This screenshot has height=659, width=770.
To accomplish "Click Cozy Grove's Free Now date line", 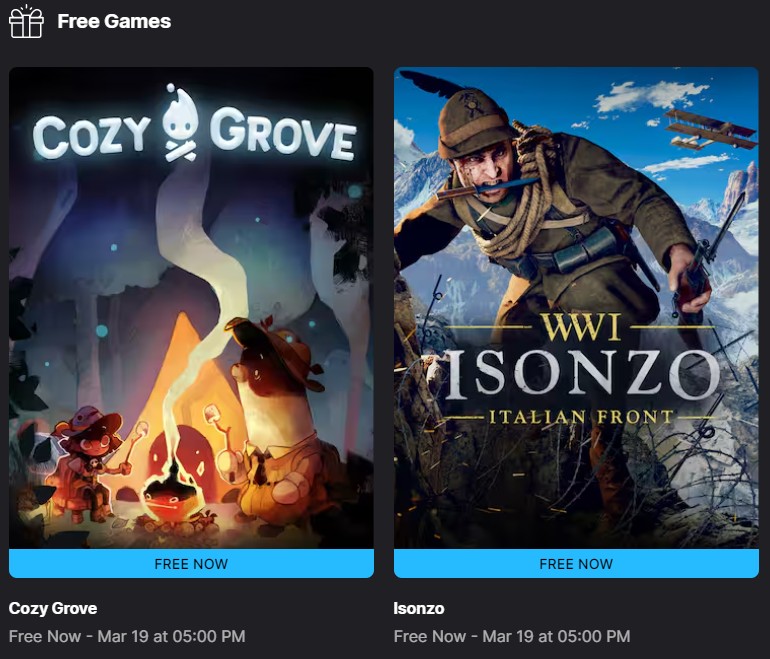I will (127, 636).
